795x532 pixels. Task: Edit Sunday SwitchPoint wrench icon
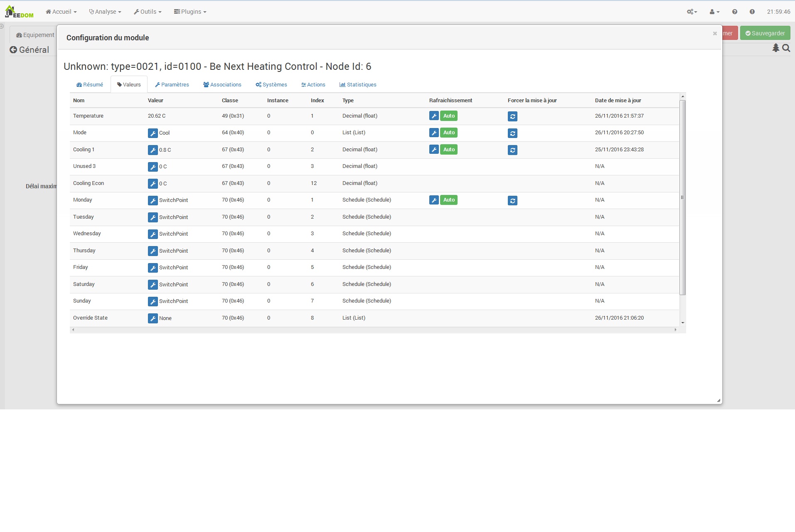point(153,301)
